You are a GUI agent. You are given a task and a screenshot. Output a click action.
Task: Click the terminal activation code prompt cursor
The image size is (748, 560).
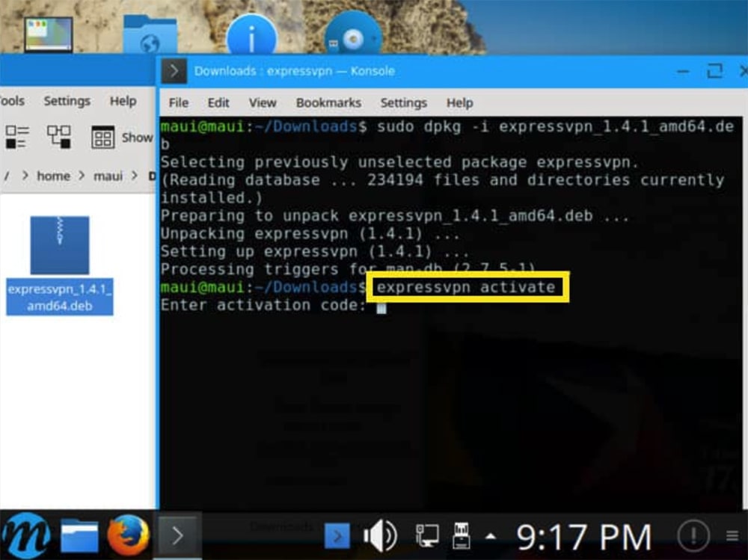381,306
